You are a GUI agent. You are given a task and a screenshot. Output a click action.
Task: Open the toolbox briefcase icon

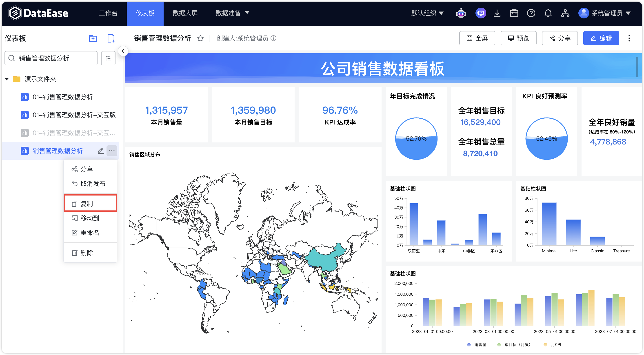click(514, 13)
